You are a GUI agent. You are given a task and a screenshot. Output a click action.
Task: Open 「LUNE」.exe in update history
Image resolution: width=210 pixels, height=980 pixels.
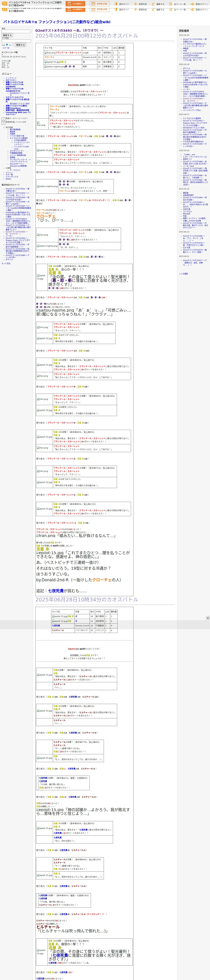(189, 155)
